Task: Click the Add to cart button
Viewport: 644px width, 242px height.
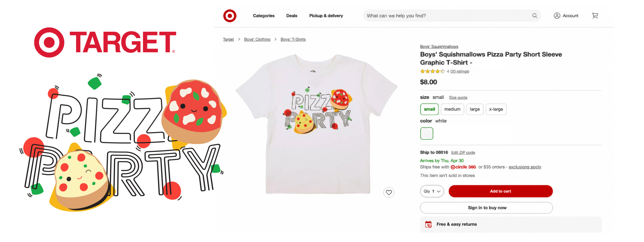Action: coord(500,191)
